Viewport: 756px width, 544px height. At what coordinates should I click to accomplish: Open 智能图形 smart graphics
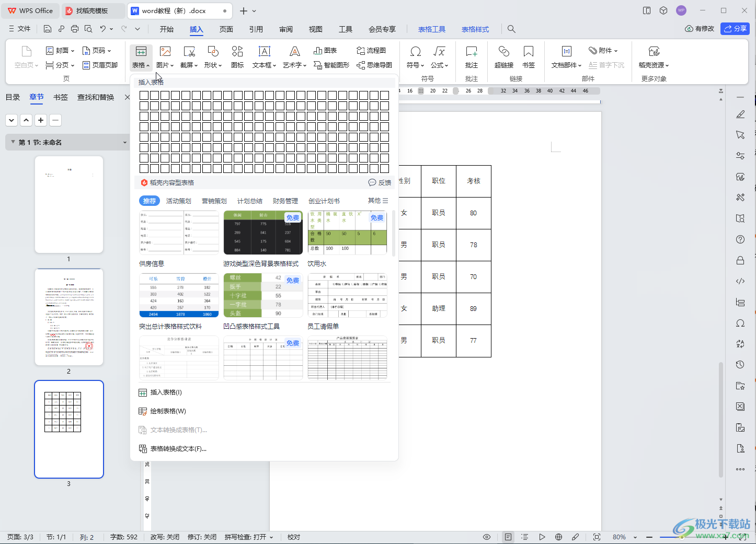tap(331, 65)
